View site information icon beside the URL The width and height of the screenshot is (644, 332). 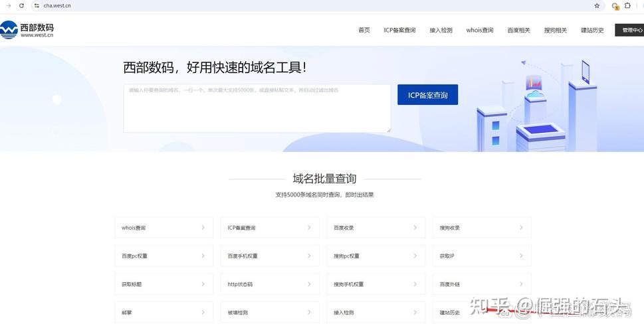(x=37, y=6)
